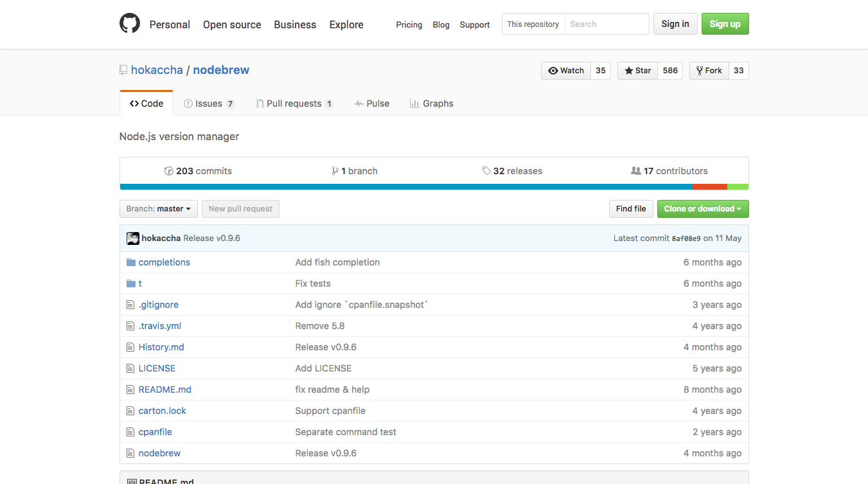This screenshot has height=484, width=868.
Task: Expand the Clone or download dropdown
Action: click(x=702, y=209)
